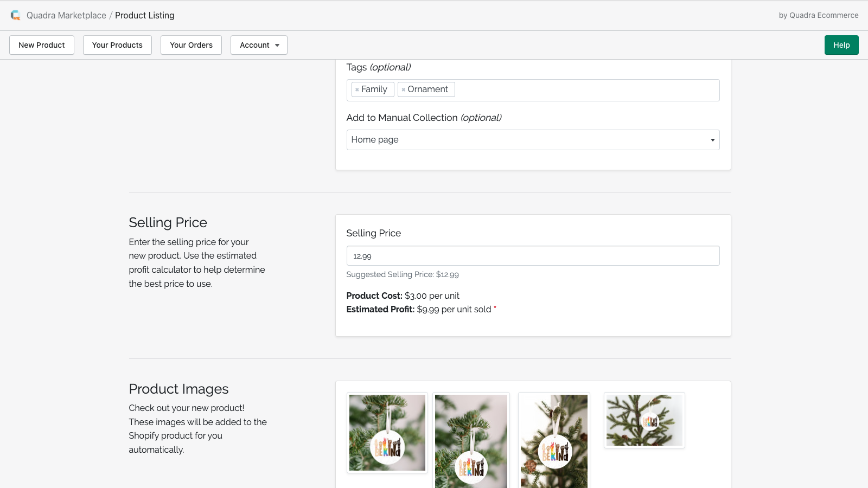Go to Your Orders
Image resolution: width=868 pixels, height=488 pixels.
pyautogui.click(x=191, y=45)
